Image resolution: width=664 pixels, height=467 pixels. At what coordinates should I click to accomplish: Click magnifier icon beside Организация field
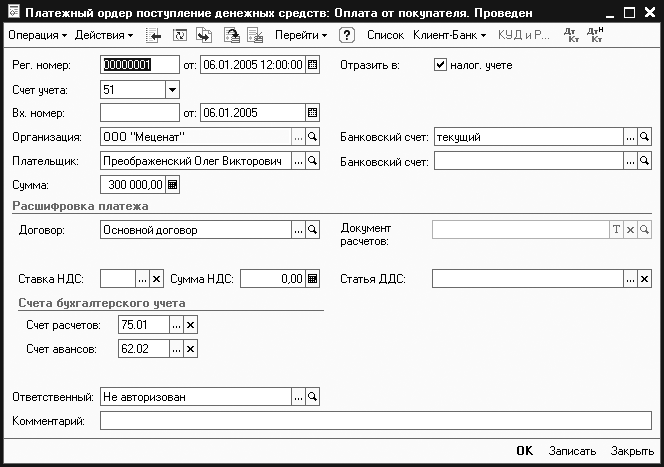[x=312, y=137]
